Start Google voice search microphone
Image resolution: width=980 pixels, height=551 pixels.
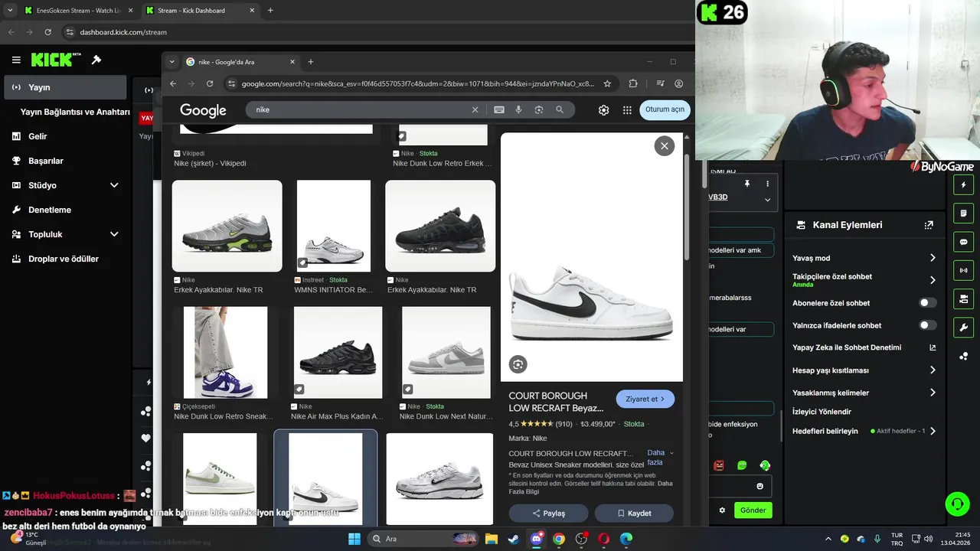point(518,109)
